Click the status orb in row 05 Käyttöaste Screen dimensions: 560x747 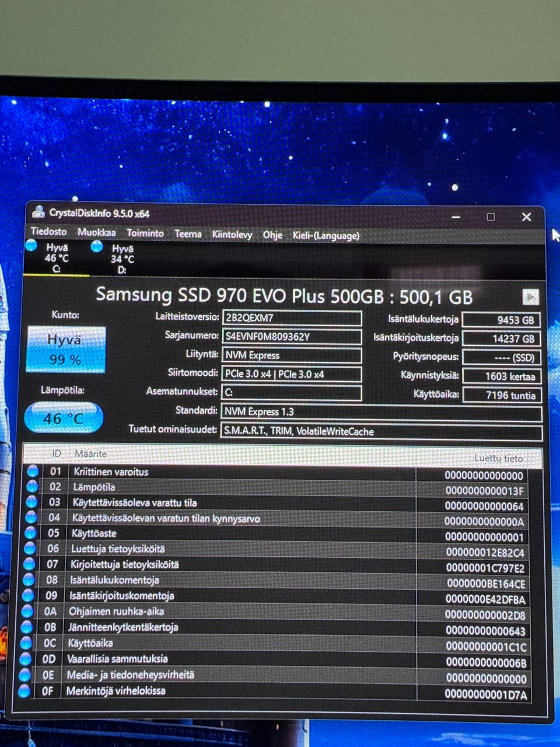[x=30, y=533]
